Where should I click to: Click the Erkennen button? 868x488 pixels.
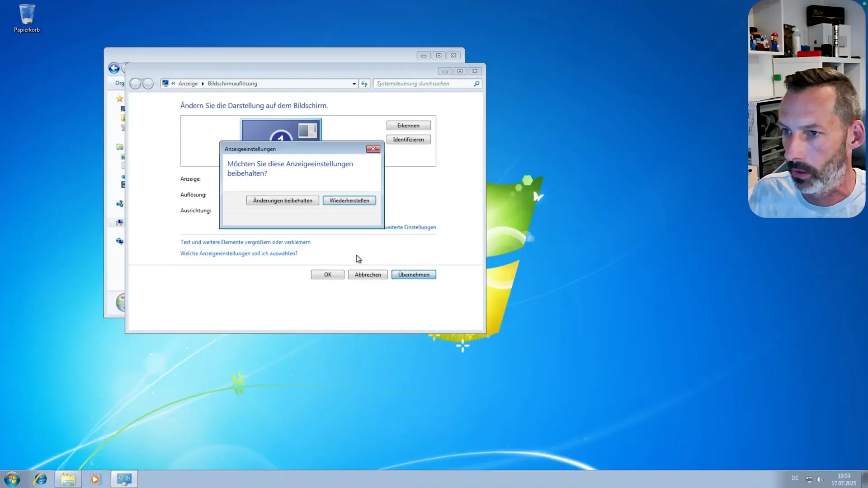pyautogui.click(x=408, y=126)
